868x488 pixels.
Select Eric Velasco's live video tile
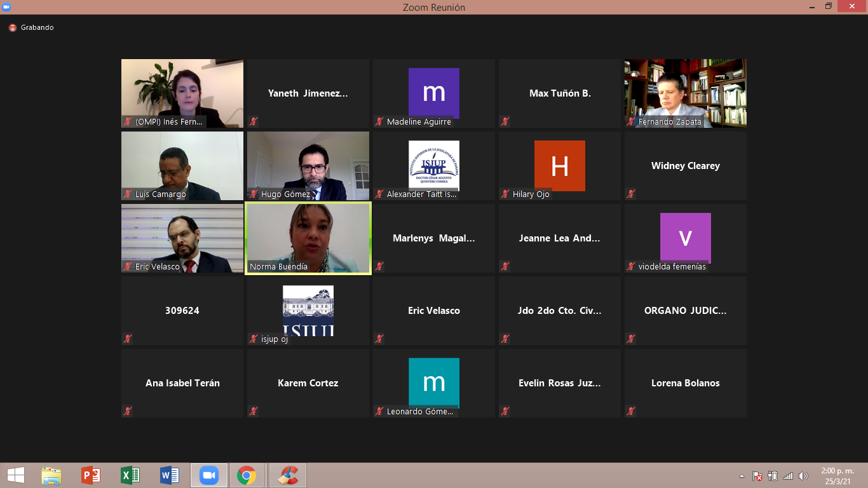(182, 238)
